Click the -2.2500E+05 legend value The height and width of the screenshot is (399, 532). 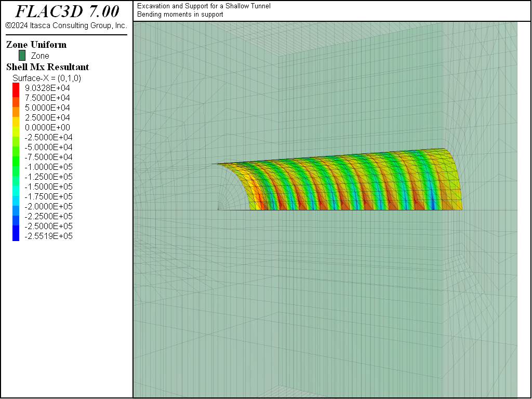tap(48, 216)
